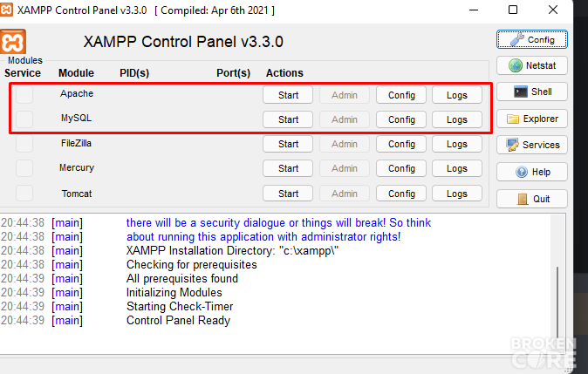Click the 'All prerequisites found' log entry
Image resolution: width=588 pixels, height=374 pixels.
(x=181, y=278)
